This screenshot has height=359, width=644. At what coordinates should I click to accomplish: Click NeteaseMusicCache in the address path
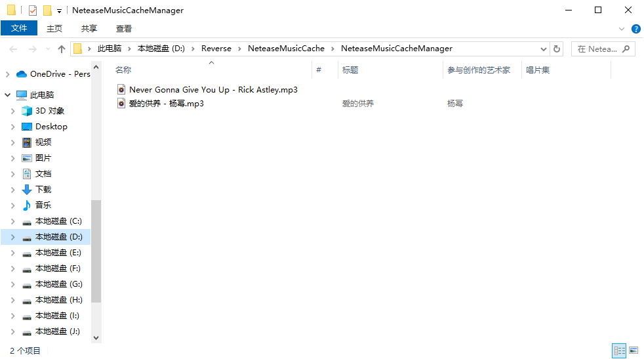pyautogui.click(x=287, y=49)
